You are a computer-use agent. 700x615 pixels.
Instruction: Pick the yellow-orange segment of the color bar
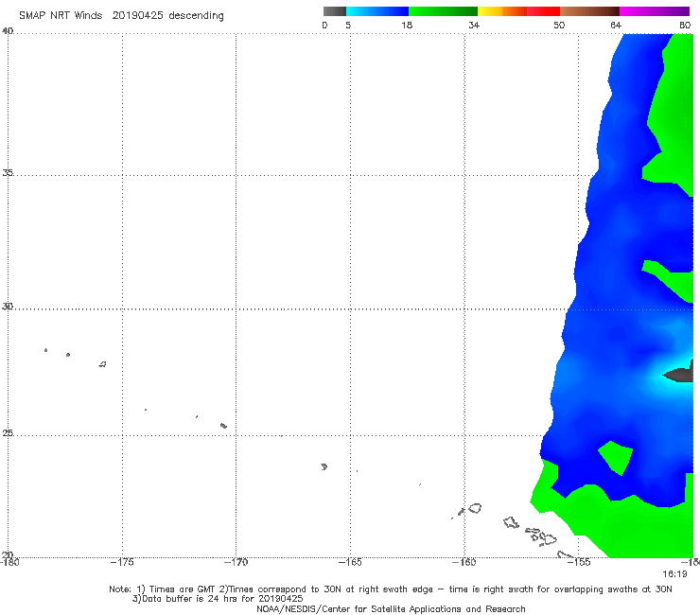tap(502, 11)
